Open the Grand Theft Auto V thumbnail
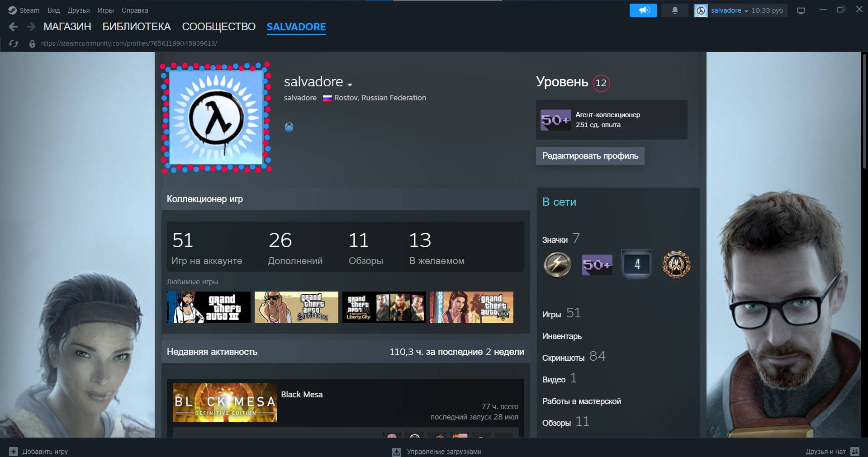The height and width of the screenshot is (457, 868). [472, 307]
